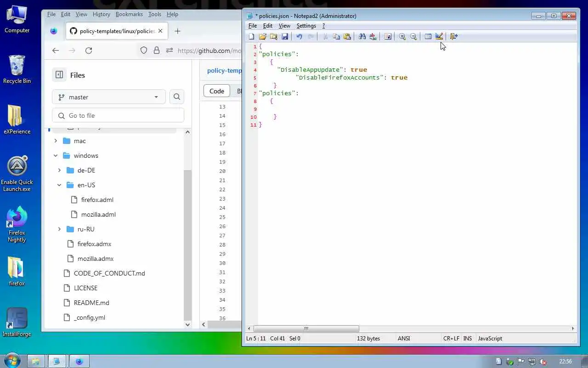Screen dimensions: 588x368
Task: Click the Exit door toolbar icon
Action: click(x=454, y=36)
